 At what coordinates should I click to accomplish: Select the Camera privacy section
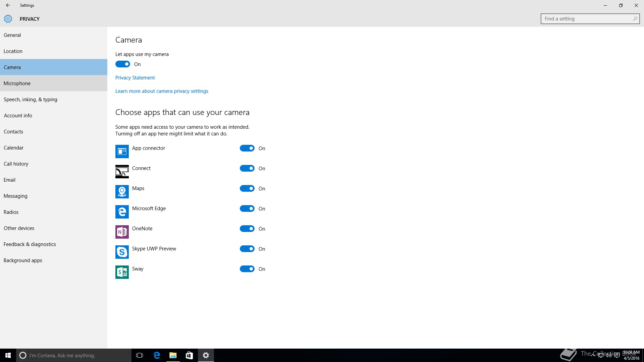point(54,67)
